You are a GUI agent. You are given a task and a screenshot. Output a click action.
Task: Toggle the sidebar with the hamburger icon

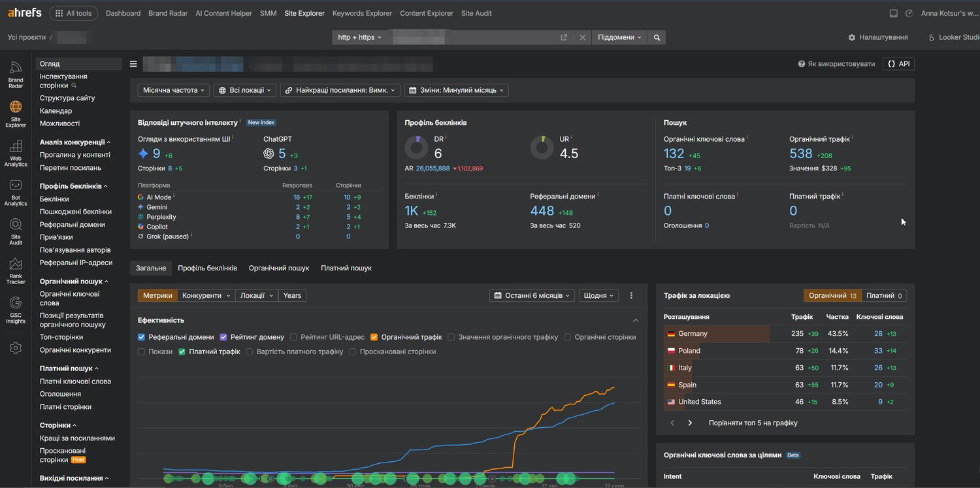coord(133,64)
